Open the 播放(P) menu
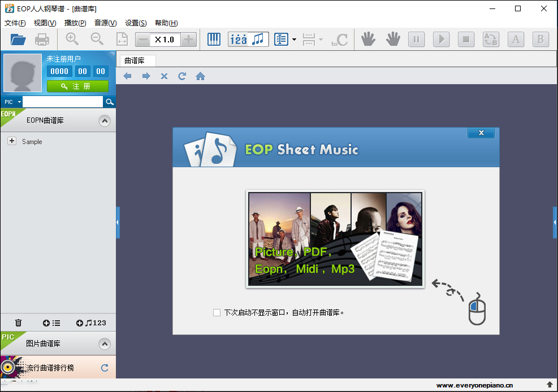This screenshot has width=558, height=392. [75, 23]
